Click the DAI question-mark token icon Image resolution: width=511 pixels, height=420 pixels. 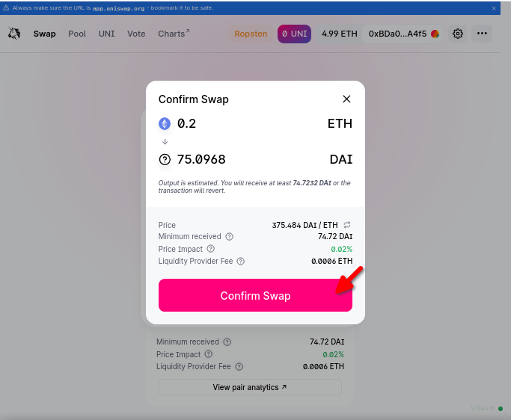coord(165,159)
